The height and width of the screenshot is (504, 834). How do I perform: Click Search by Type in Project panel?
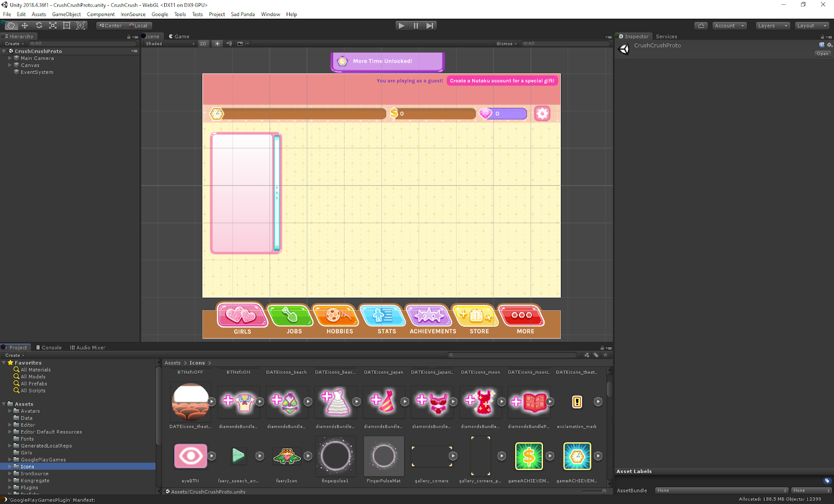[587, 355]
